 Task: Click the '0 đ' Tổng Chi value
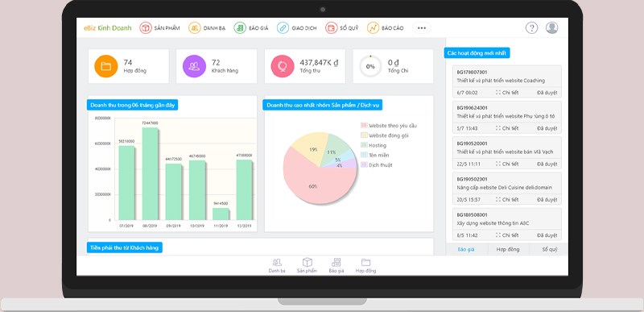(394, 63)
